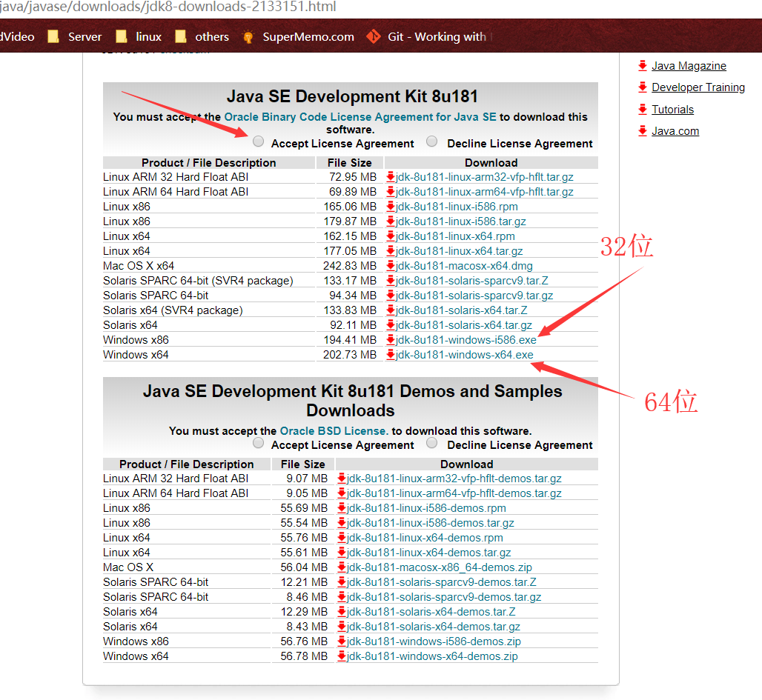
Task: Click download arrow icon beside Tutorials
Action: point(643,109)
